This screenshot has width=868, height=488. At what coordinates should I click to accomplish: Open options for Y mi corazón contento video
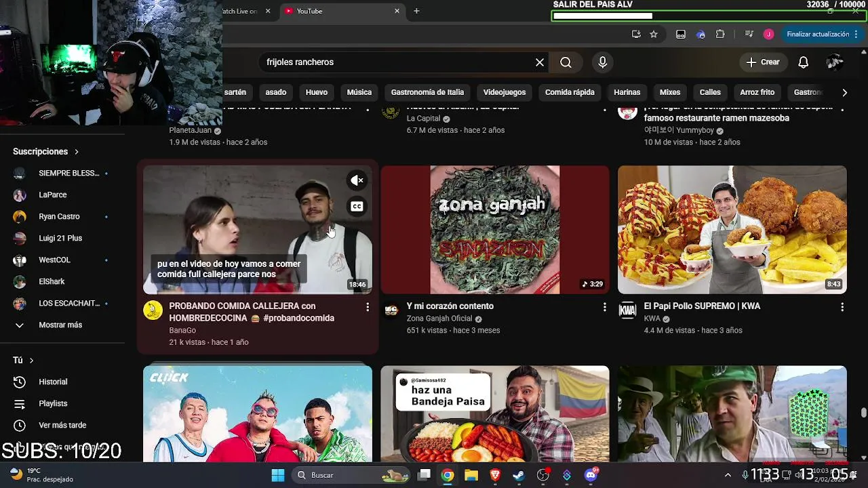604,307
